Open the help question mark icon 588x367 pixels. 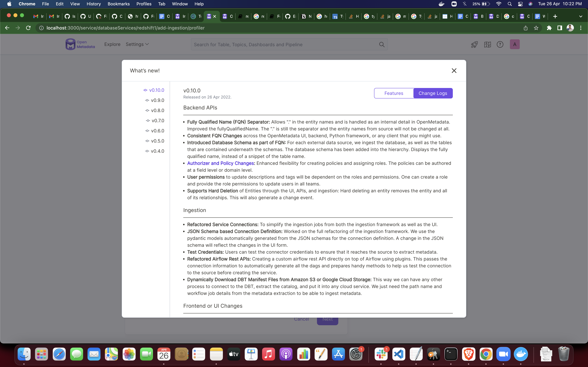500,44
